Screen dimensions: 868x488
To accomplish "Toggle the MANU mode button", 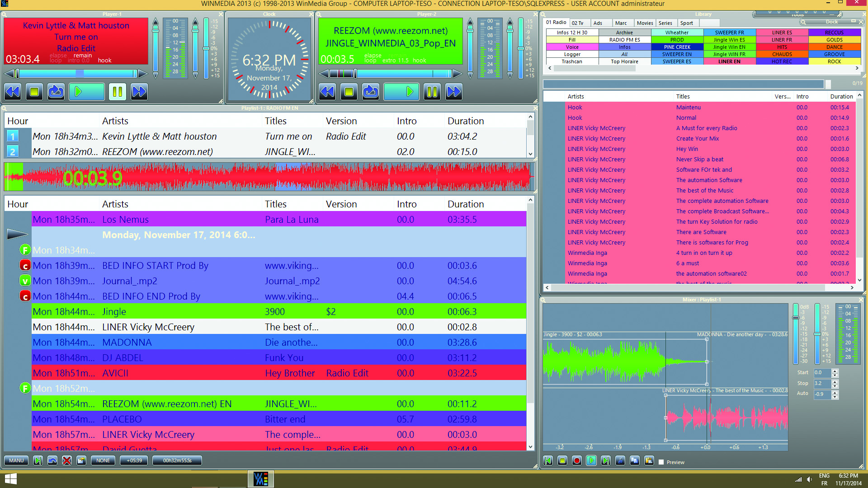I will pyautogui.click(x=16, y=460).
